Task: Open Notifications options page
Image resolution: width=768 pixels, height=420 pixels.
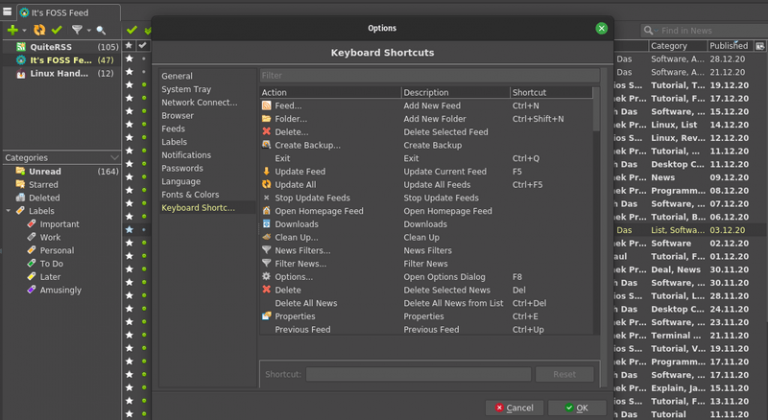Action: tap(186, 155)
